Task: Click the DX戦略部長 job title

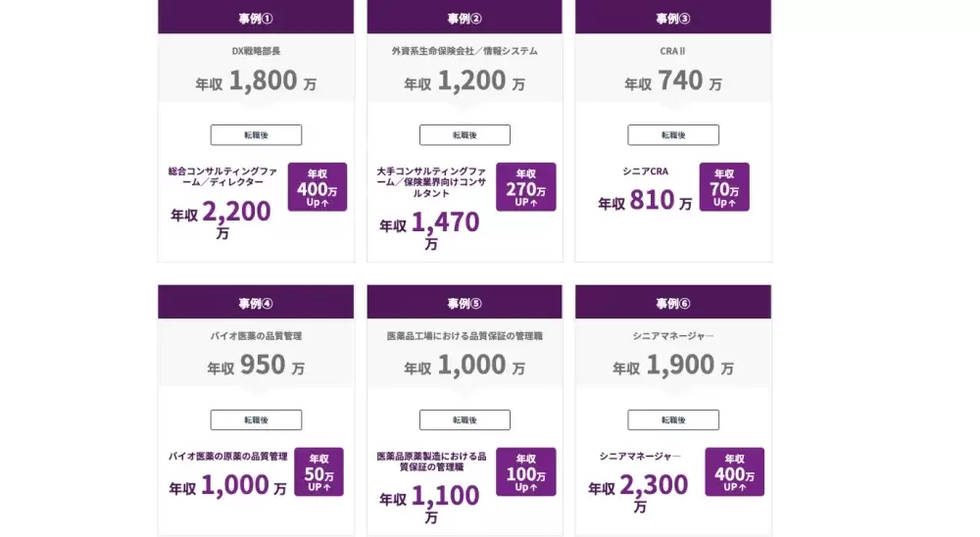Action: (x=256, y=51)
